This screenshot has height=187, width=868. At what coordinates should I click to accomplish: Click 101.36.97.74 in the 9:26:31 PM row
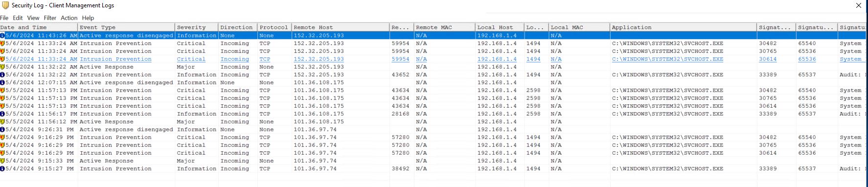point(315,130)
